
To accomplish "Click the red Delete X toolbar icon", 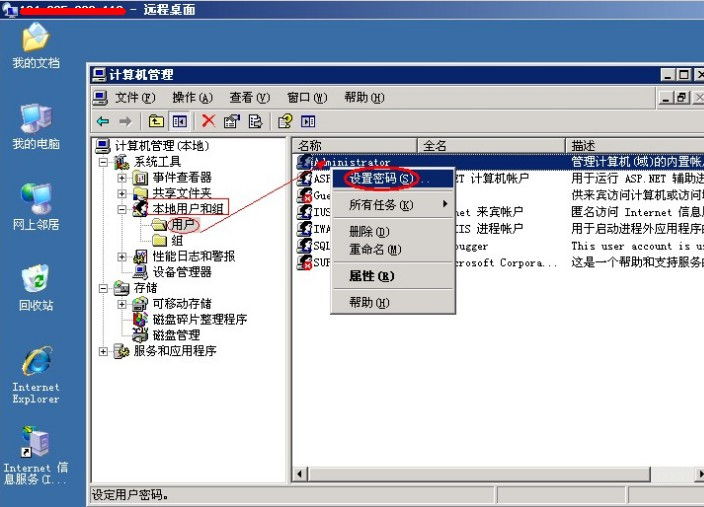I will click(x=208, y=121).
